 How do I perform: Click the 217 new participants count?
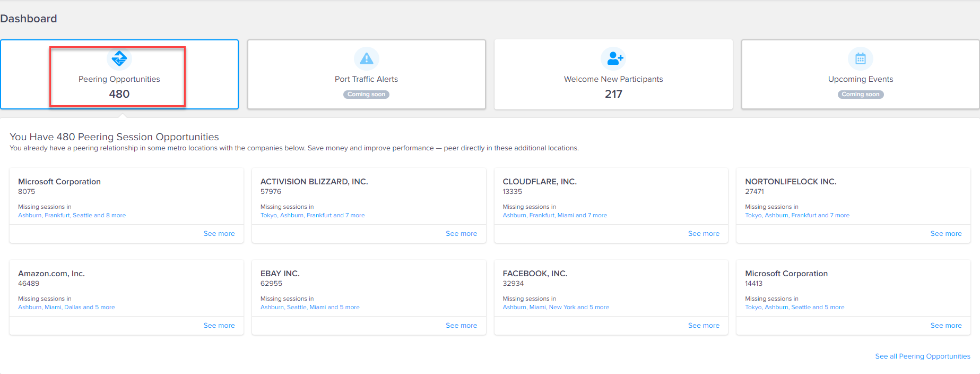(x=613, y=94)
